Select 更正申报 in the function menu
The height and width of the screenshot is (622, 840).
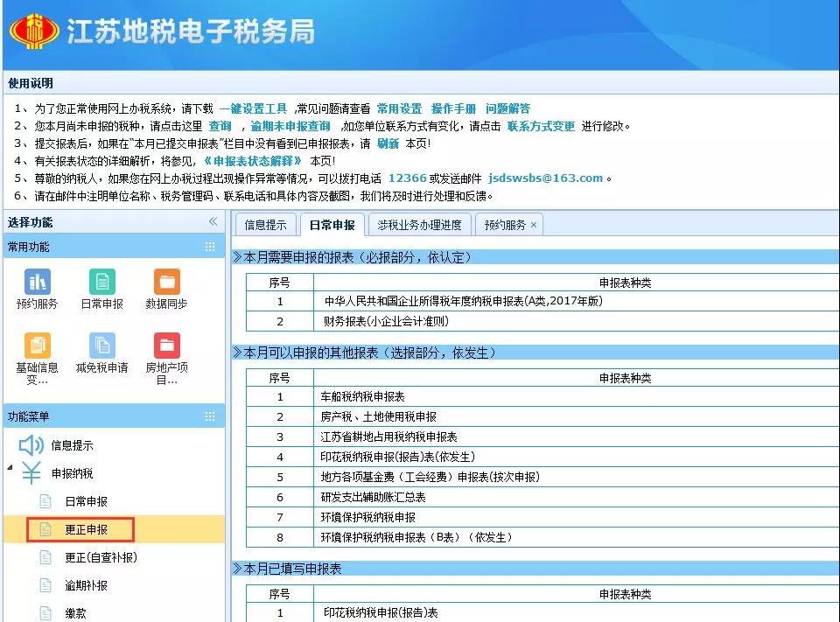click(86, 529)
